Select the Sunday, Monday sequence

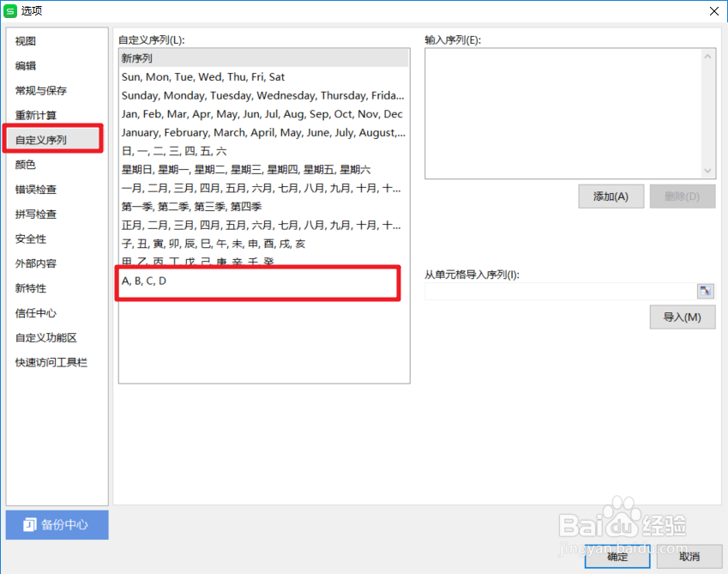point(264,95)
